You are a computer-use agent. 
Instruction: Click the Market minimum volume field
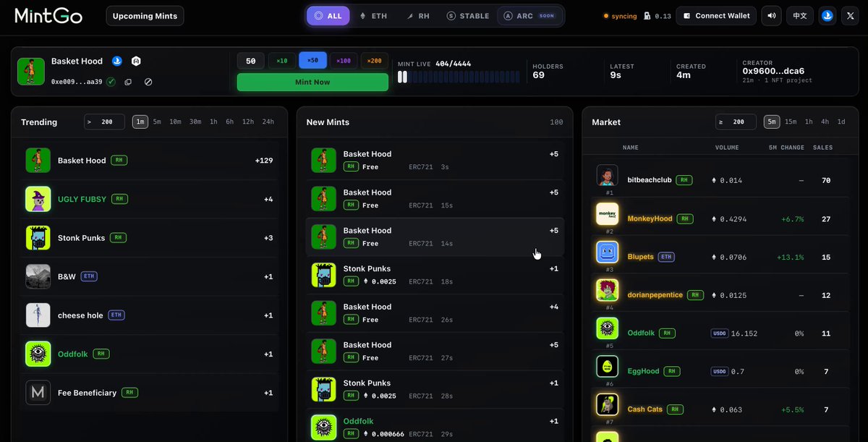(736, 122)
